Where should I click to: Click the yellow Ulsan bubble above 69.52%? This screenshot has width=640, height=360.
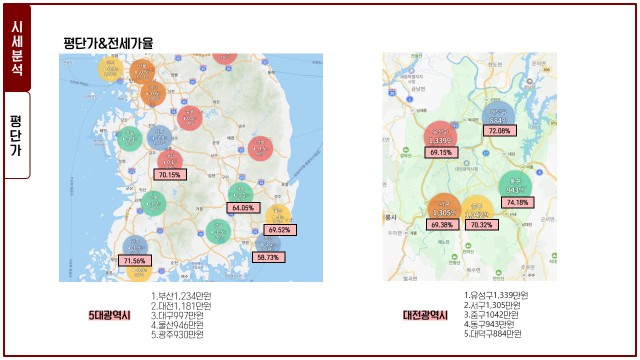(x=278, y=215)
